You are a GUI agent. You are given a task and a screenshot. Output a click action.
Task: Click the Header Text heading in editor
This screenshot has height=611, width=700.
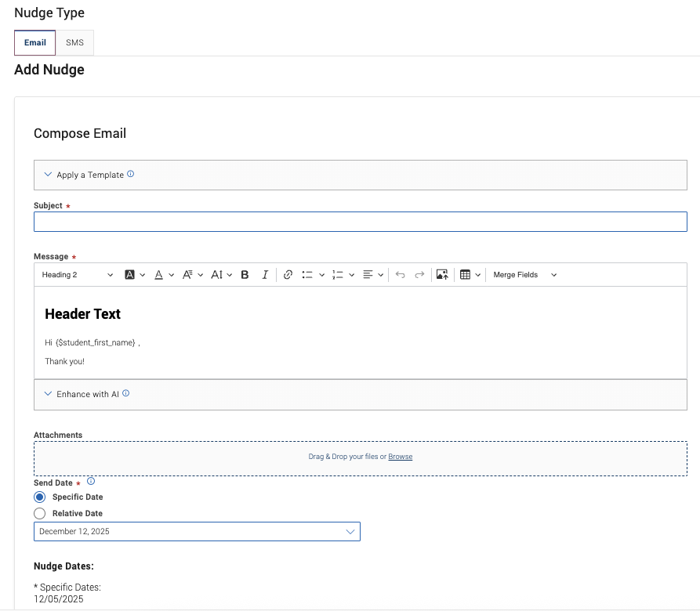click(x=82, y=314)
